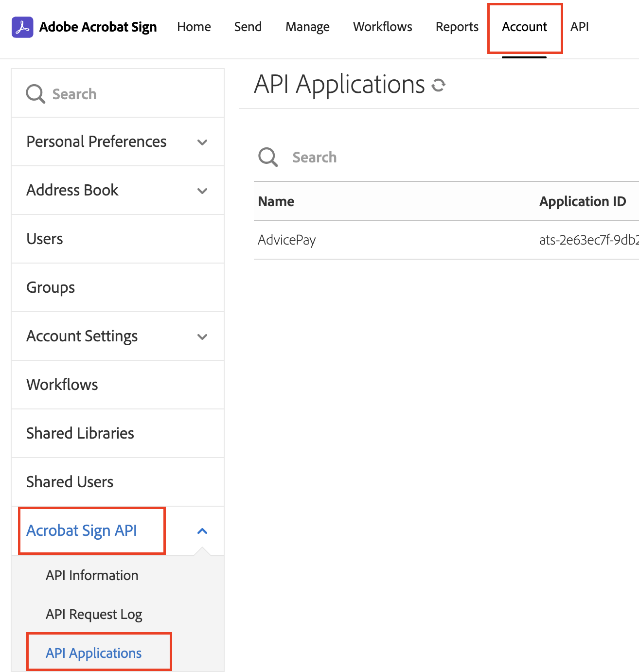
Task: Open the Send tab
Action: click(248, 27)
